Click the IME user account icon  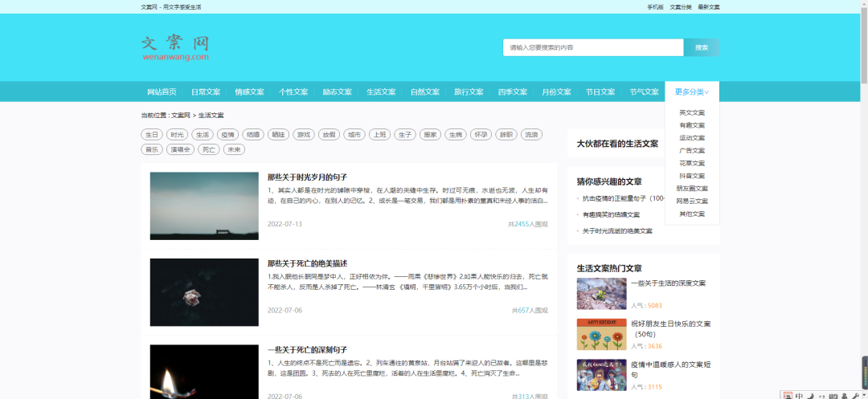[x=844, y=397]
